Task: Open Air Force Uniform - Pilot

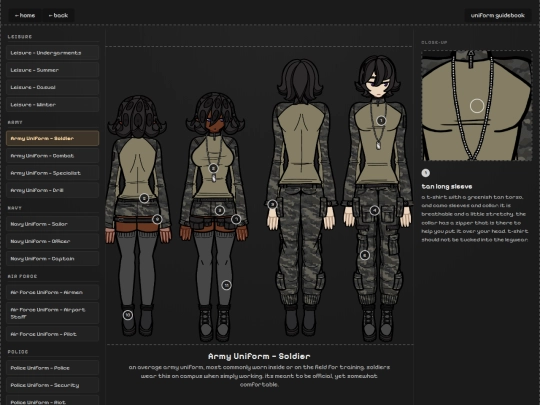Action: (52, 334)
